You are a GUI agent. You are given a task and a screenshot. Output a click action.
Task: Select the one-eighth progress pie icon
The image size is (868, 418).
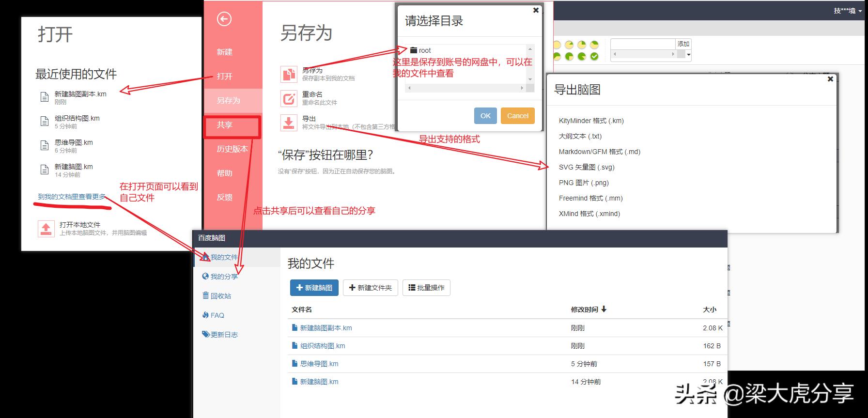coord(569,45)
